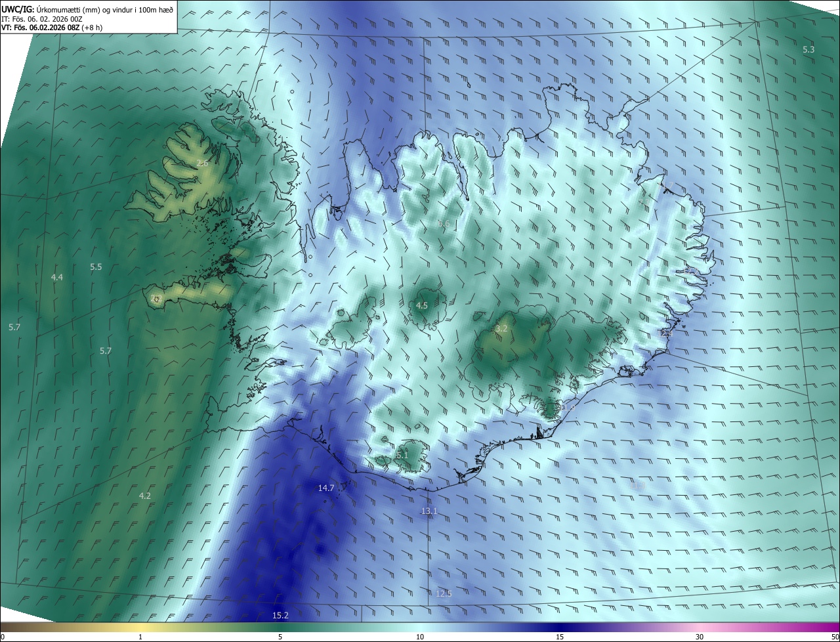
Task: Click the 12.5 value on the map
Action: point(444,593)
